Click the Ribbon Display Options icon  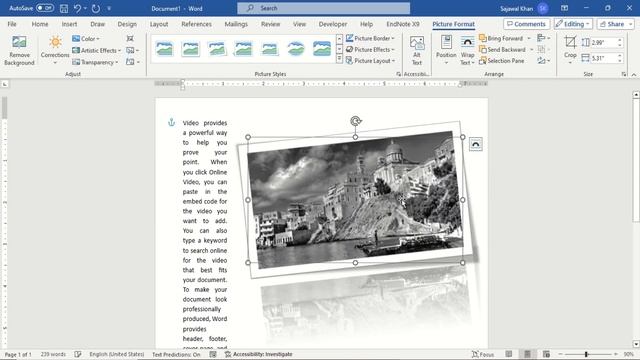click(x=564, y=8)
